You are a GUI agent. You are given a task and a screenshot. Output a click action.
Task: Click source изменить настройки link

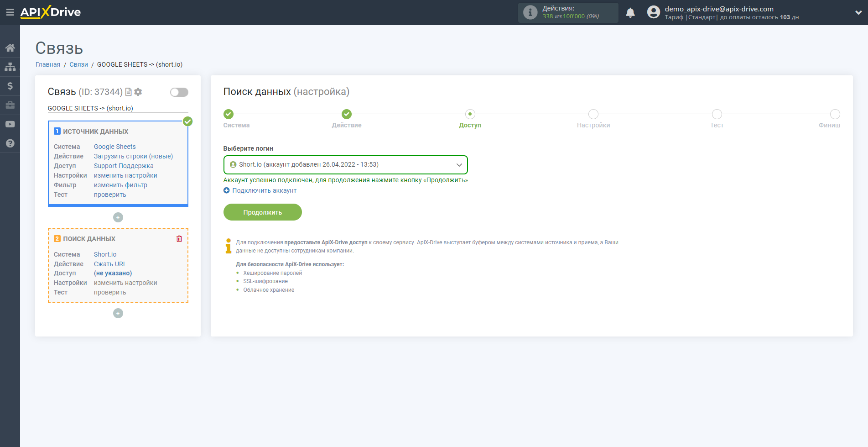click(x=125, y=175)
